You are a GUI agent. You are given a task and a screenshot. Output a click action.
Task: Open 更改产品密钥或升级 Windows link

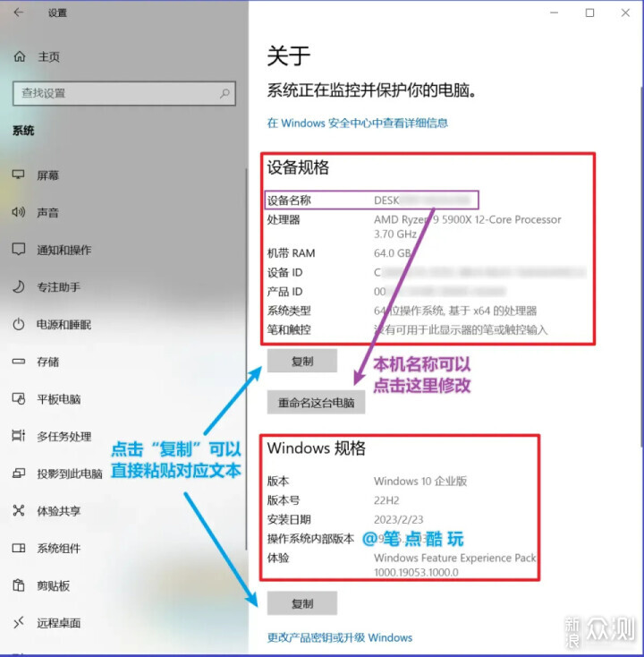pos(340,637)
